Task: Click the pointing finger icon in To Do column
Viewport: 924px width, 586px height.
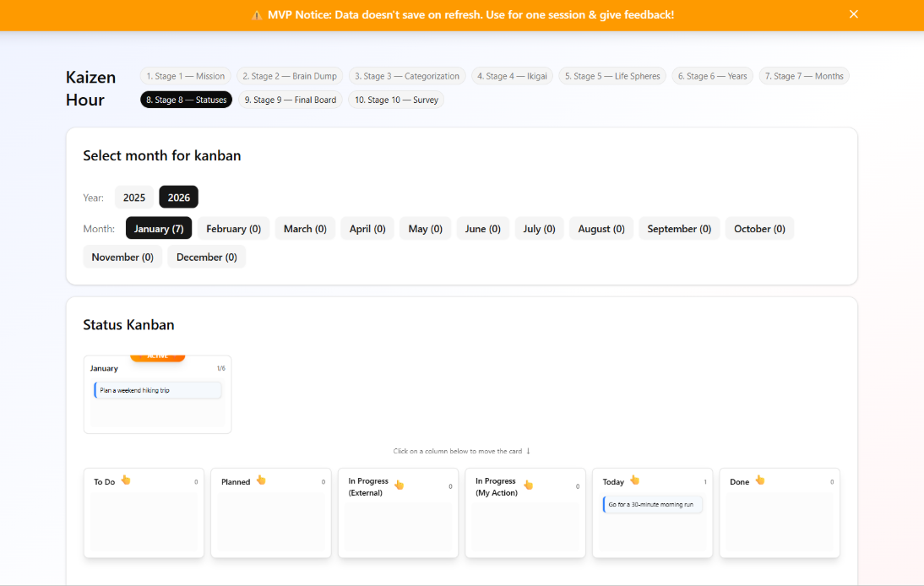Action: (125, 480)
